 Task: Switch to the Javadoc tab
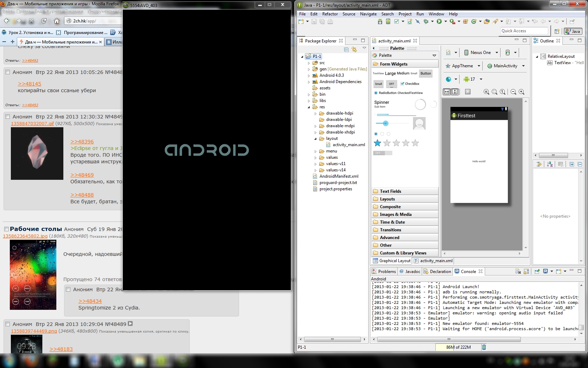click(x=409, y=271)
